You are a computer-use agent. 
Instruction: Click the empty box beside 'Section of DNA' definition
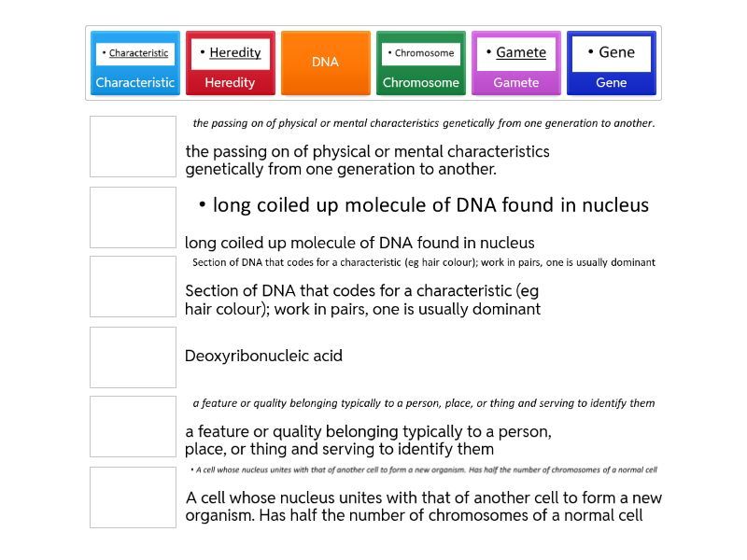133,287
